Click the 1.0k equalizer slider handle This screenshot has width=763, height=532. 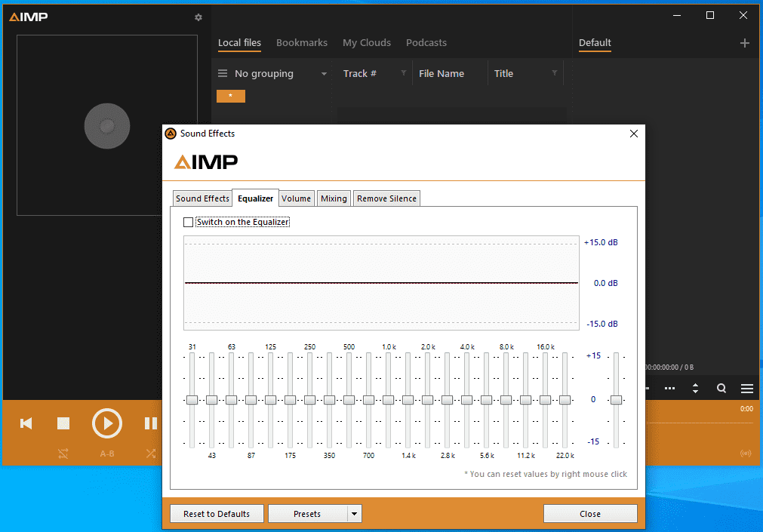pos(389,400)
